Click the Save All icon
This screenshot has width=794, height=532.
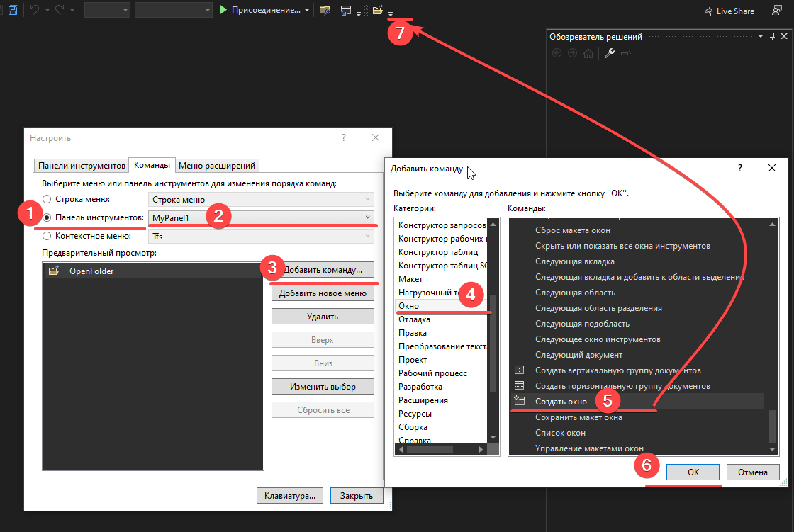[x=13, y=11]
